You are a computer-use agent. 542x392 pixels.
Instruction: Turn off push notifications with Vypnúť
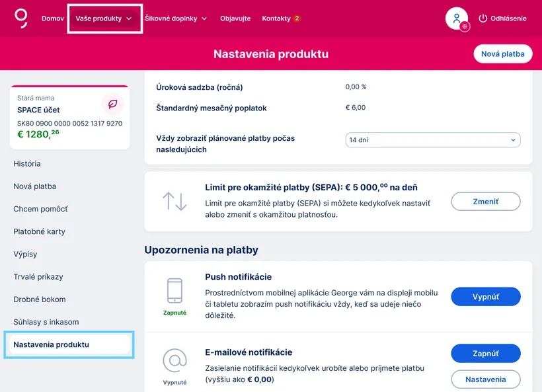(485, 297)
